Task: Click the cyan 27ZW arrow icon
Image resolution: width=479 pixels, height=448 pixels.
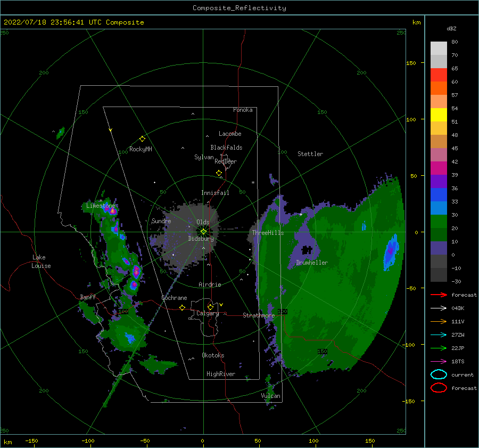Action: tap(439, 335)
